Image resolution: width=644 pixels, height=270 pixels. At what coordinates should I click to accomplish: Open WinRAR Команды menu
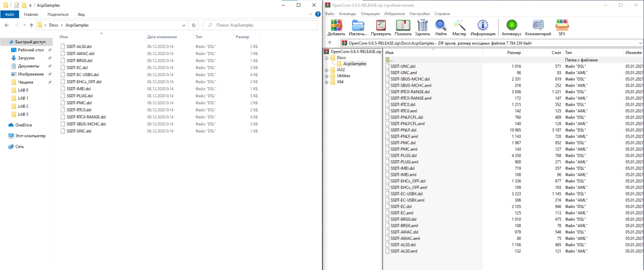(348, 14)
